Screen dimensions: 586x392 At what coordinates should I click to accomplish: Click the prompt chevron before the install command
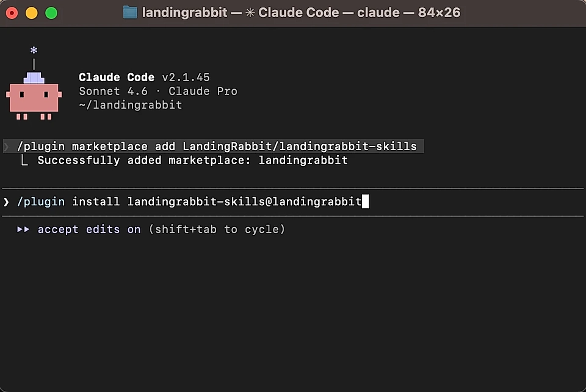pos(6,201)
